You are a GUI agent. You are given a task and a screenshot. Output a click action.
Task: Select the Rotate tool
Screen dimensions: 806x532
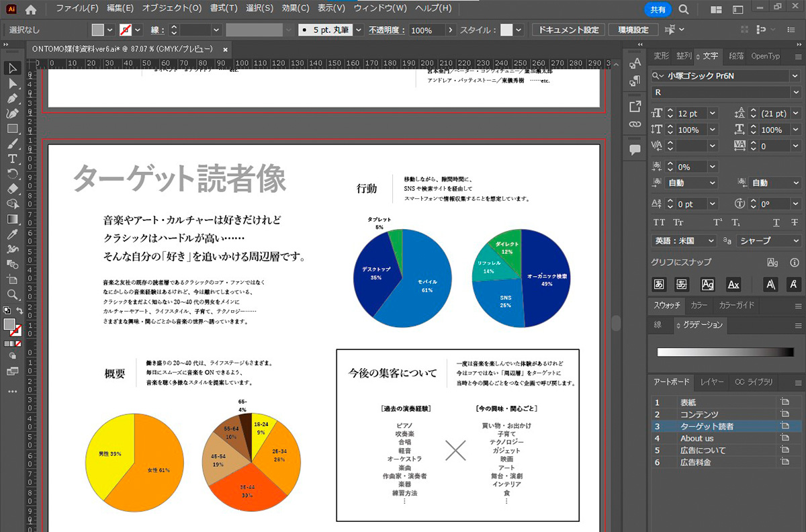pos(13,174)
